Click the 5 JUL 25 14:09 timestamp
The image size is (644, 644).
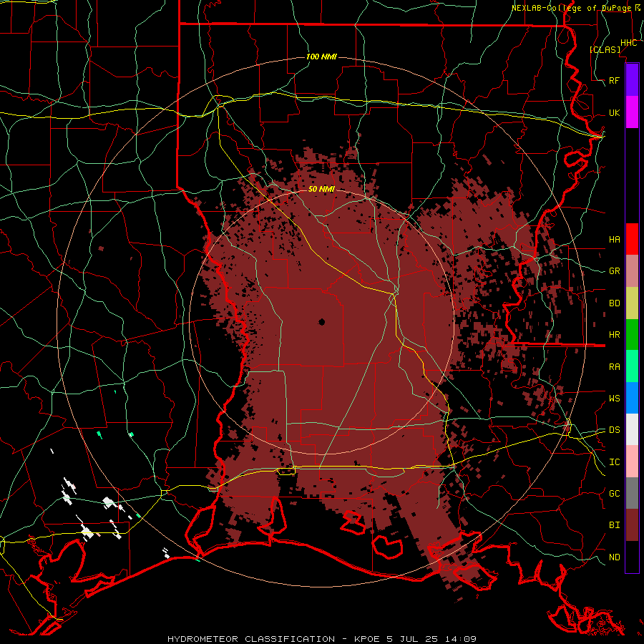point(431,639)
